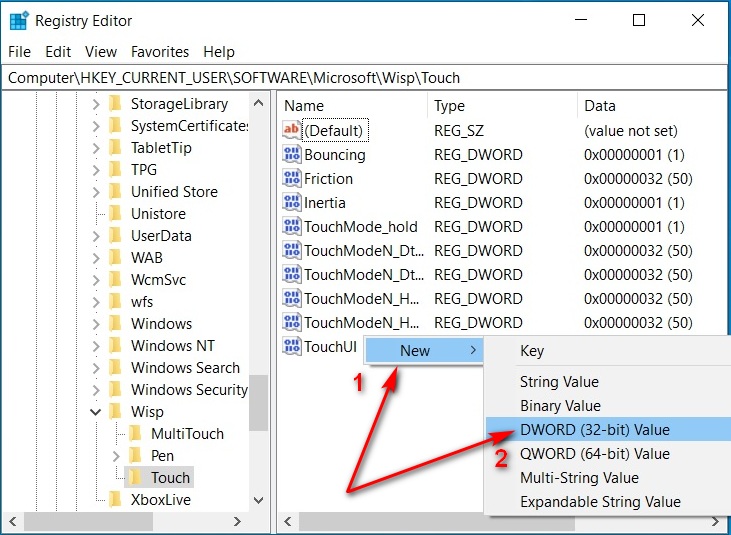This screenshot has height=535, width=731.
Task: Expand the StorageLibrary key
Action: tap(96, 104)
